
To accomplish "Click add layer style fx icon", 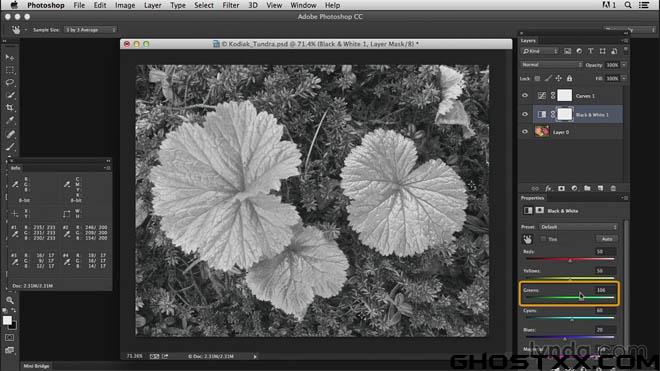I will pos(548,188).
